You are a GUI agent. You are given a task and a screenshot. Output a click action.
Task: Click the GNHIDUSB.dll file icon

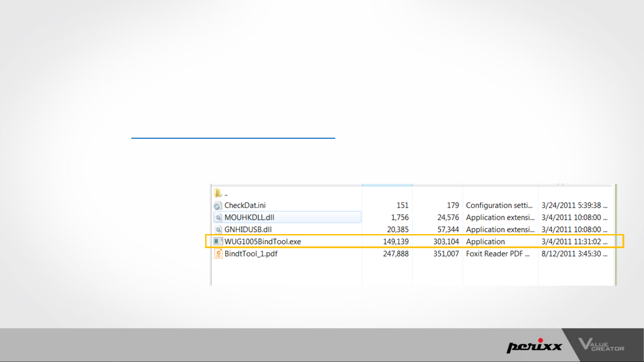coord(218,229)
